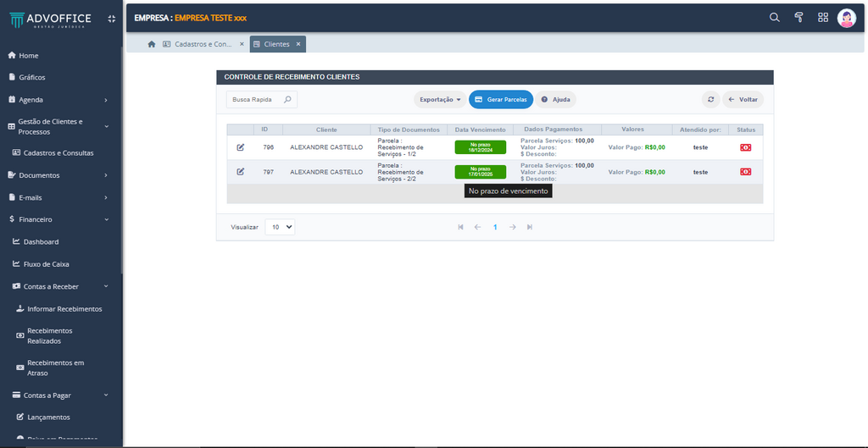Collapse the Financeiro sidebar section
Viewport: 868px width, 448px height.
click(59, 219)
